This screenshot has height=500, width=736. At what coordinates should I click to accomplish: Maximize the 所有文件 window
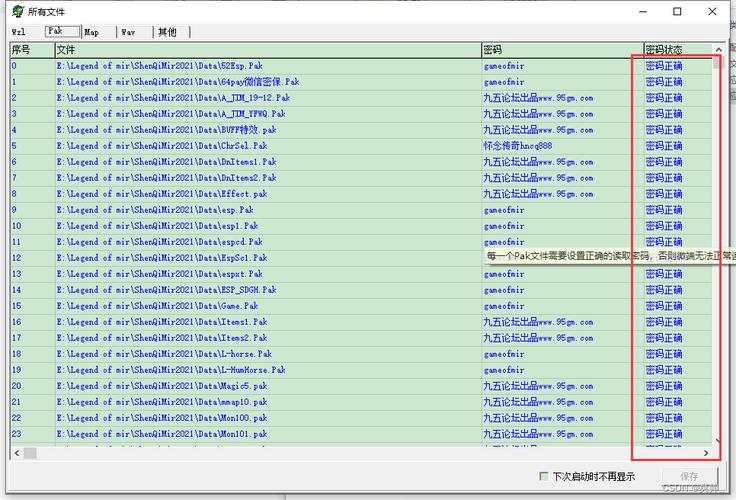click(677, 11)
